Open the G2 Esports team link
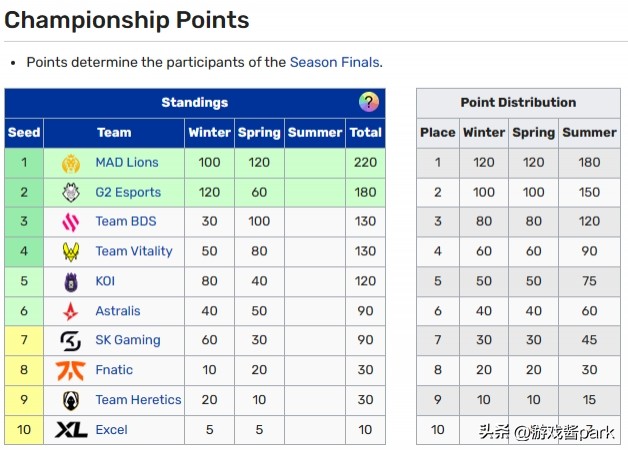 point(128,192)
